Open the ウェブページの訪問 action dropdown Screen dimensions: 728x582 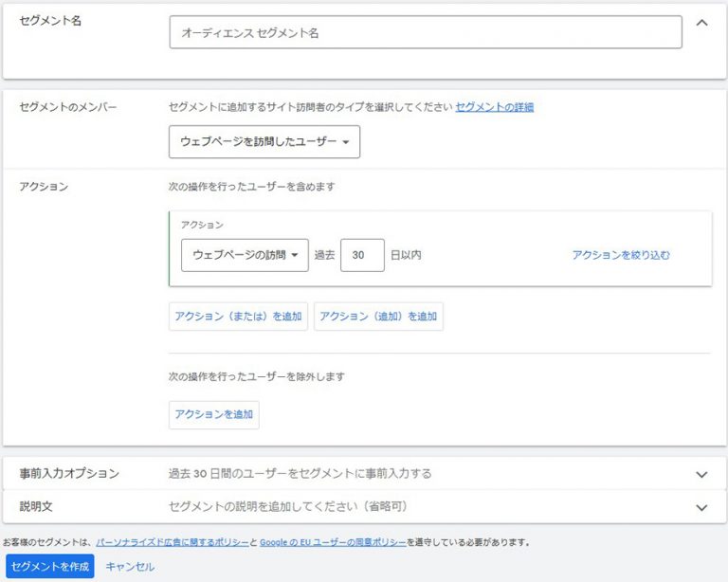245,255
